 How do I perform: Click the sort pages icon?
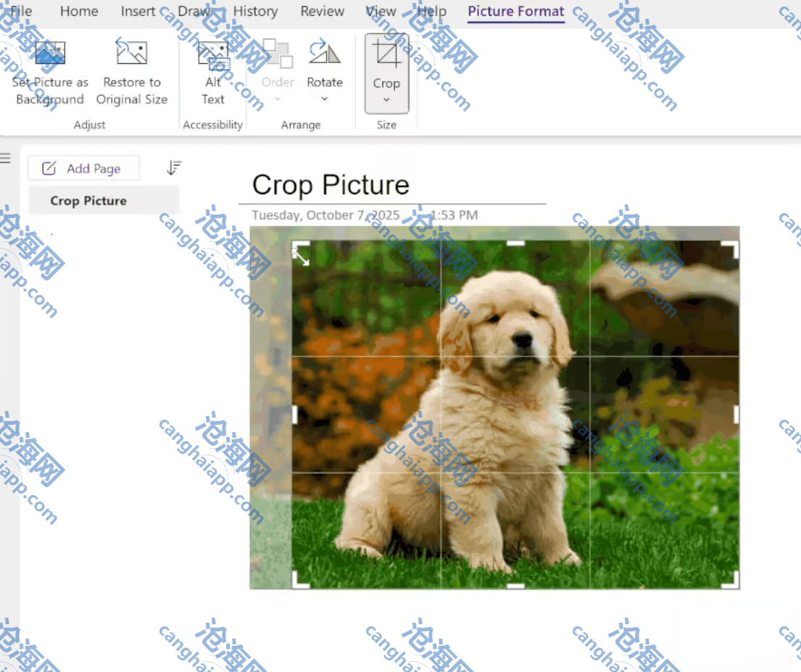174,168
